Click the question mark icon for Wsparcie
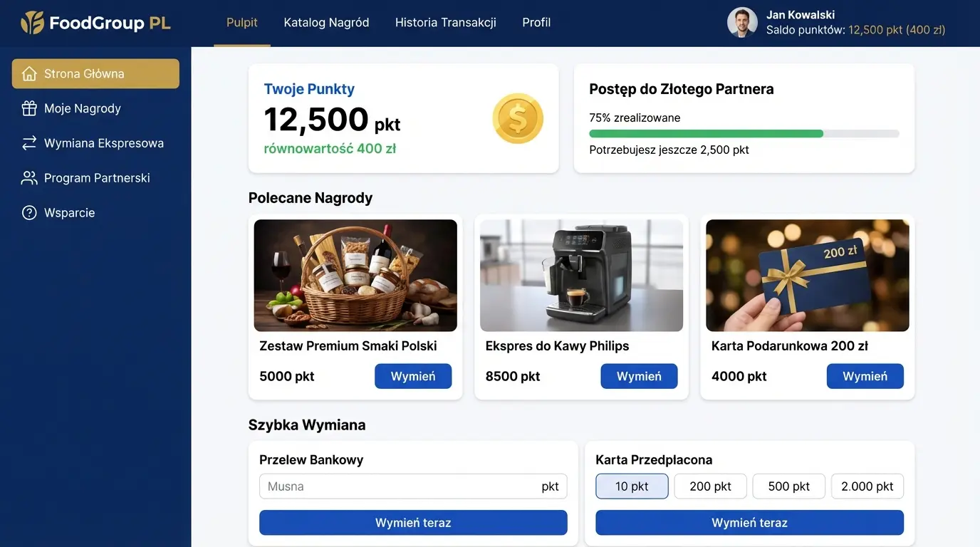Screen dimensions: 980x547 [x=29, y=213]
